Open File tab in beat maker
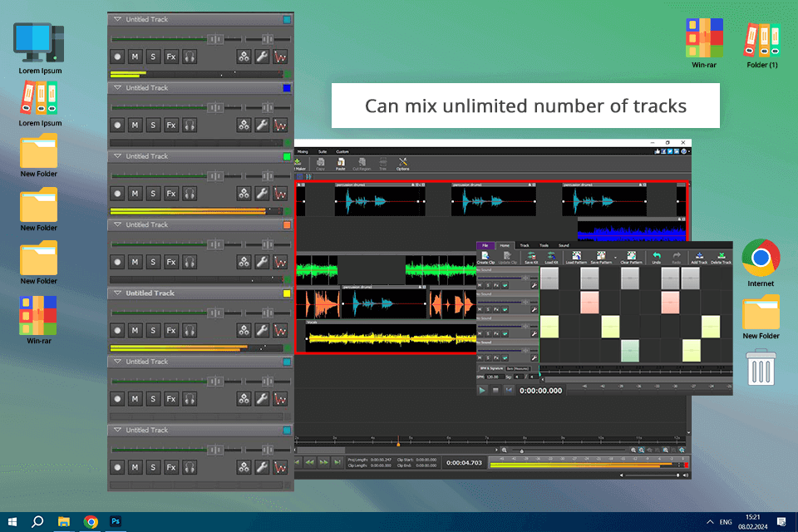This screenshot has height=532, width=798. pos(485,245)
